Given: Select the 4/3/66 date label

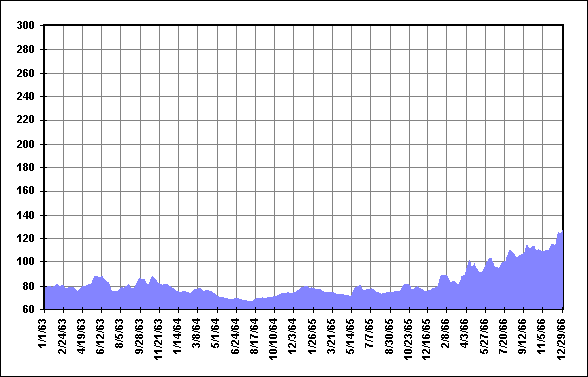Looking at the screenshot, I should click(x=465, y=333).
